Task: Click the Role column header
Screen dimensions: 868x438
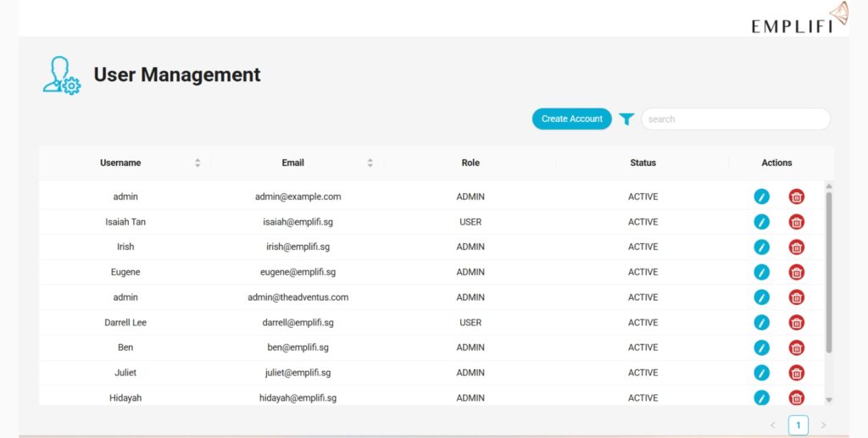Action: point(470,163)
